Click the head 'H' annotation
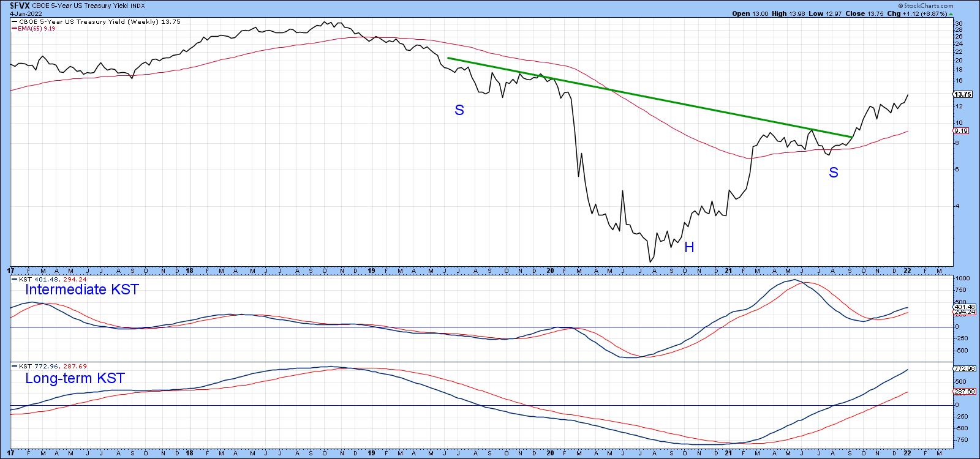 pos(689,248)
